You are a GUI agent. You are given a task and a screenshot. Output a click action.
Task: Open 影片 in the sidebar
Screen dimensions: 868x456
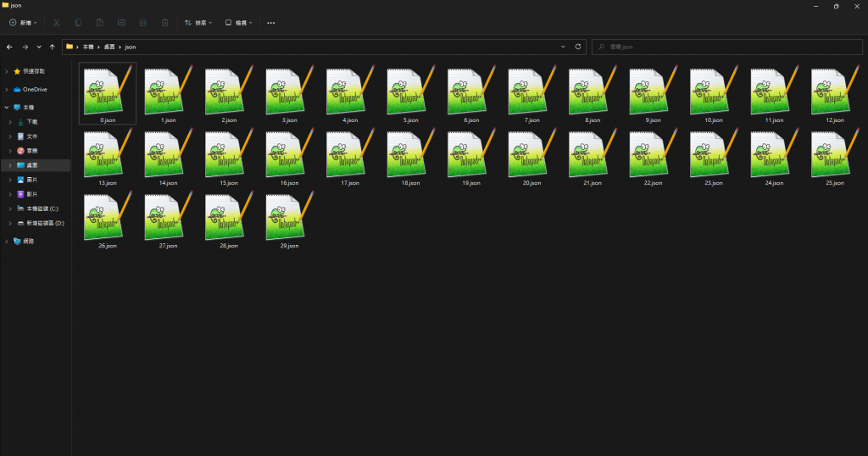coord(32,194)
